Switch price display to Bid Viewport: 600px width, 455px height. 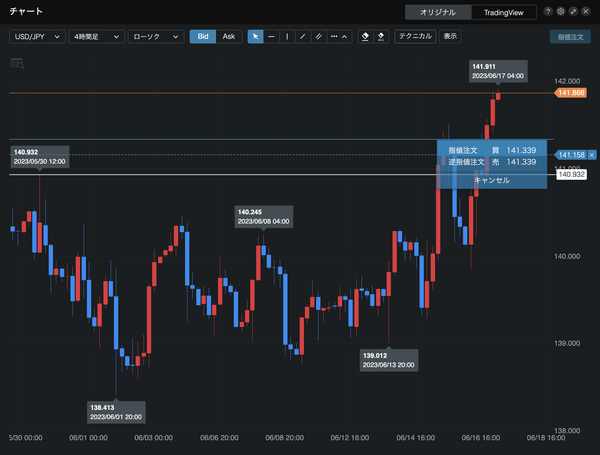pyautogui.click(x=203, y=36)
